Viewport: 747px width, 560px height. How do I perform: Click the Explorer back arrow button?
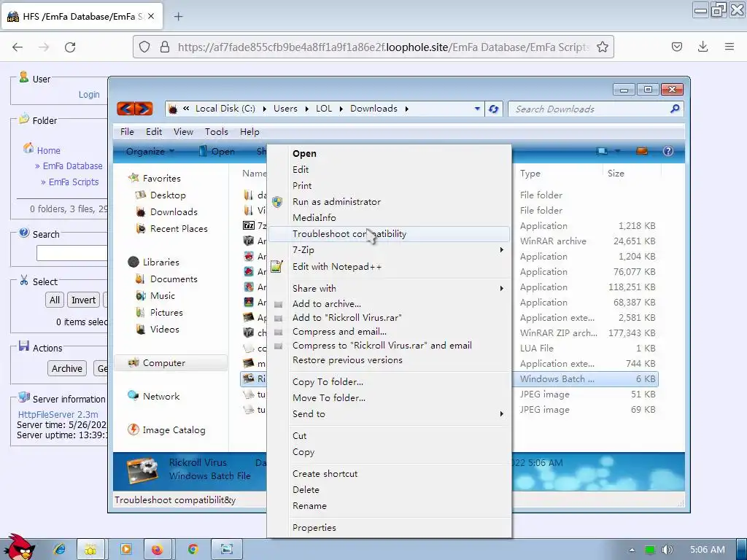125,109
